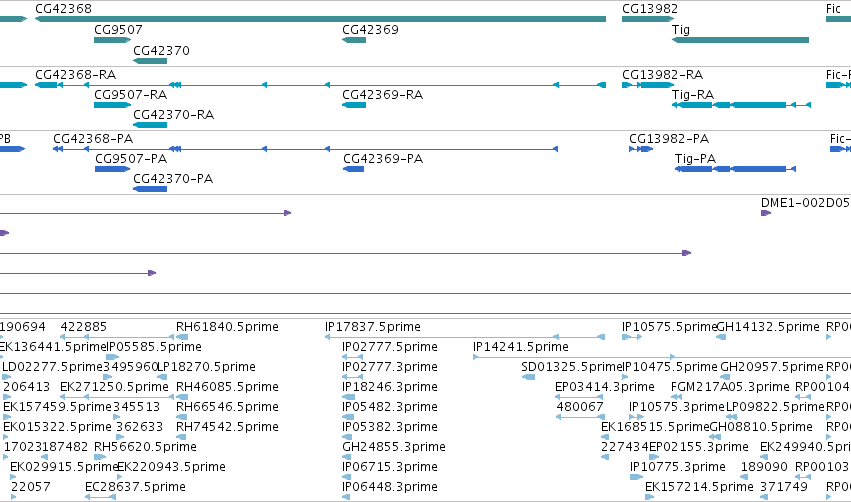The image size is (851, 502).
Task: Select the EP02155.3prime EST
Action: pos(654,457)
